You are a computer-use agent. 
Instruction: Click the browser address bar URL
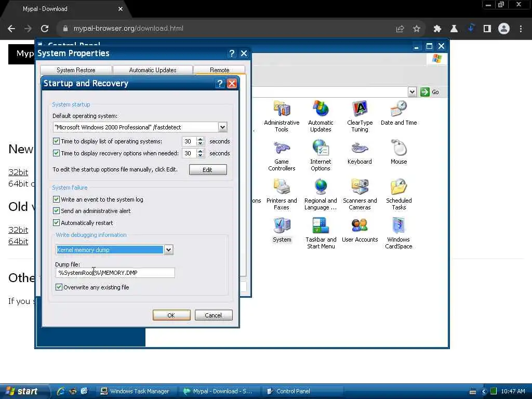click(x=128, y=29)
